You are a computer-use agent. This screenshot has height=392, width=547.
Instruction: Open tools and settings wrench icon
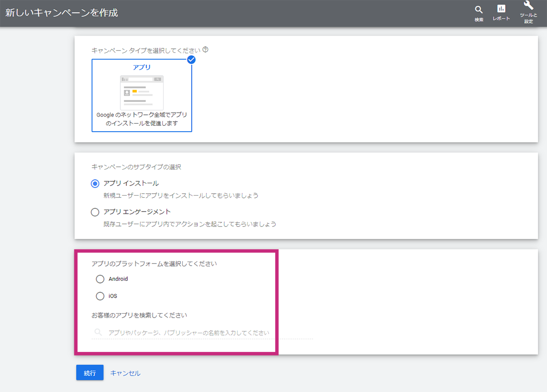pos(528,6)
